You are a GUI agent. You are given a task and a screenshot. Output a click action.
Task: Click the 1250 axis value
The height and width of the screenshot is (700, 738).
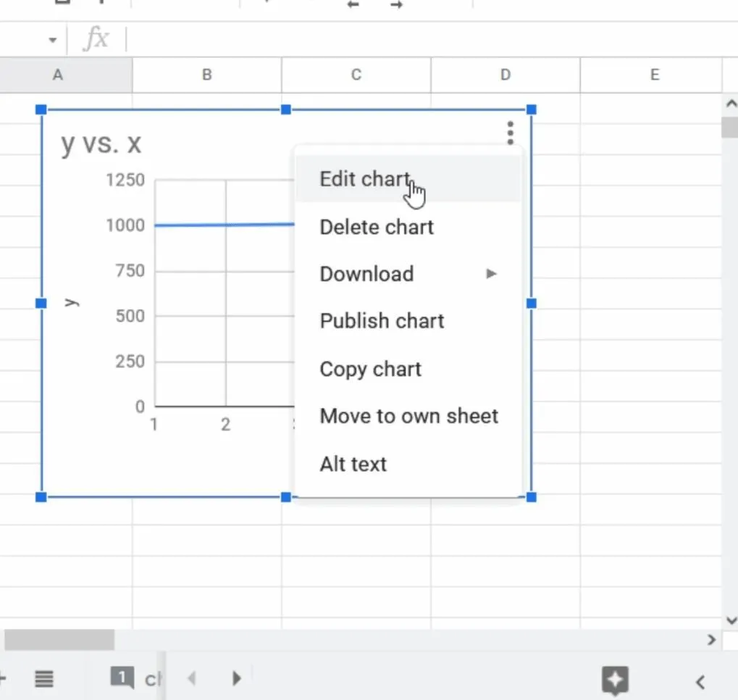(x=125, y=180)
